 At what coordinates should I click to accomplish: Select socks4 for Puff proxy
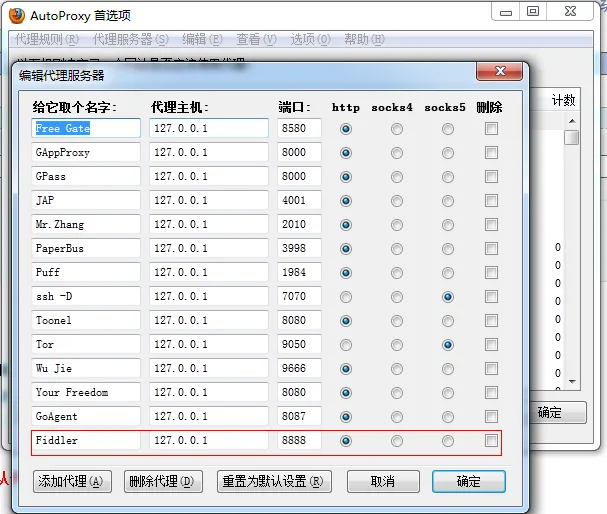tap(397, 273)
